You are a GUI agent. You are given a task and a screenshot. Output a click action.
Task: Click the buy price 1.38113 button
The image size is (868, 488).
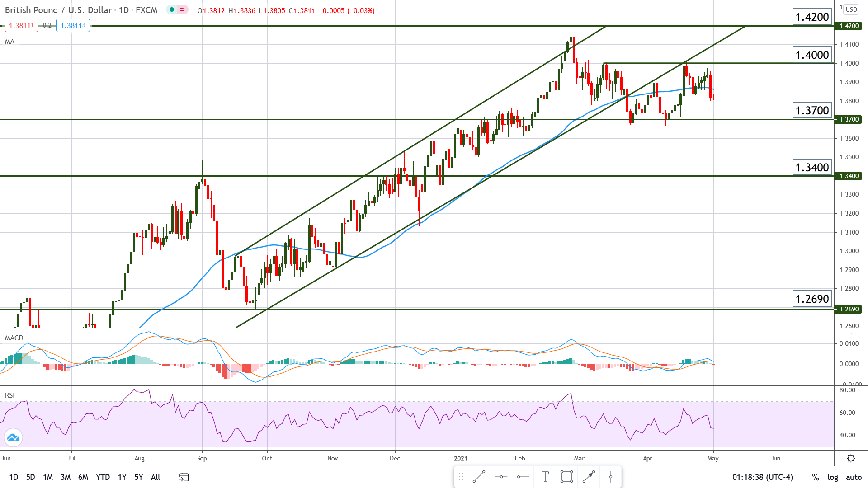pyautogui.click(x=73, y=25)
